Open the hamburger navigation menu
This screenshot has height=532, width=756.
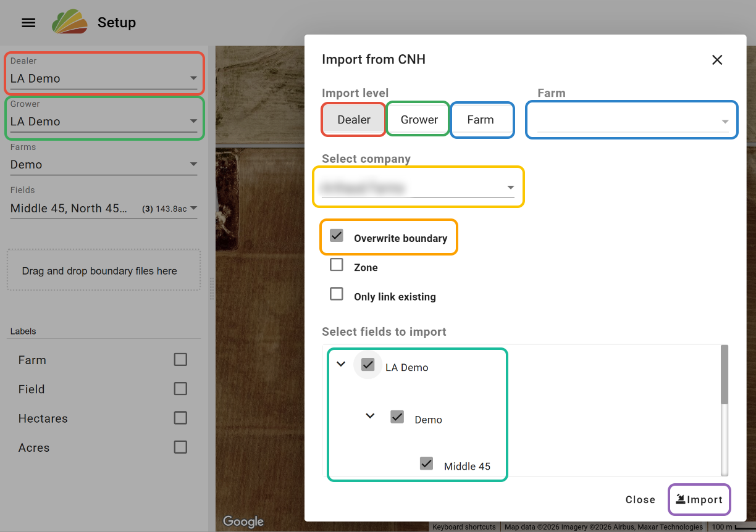click(28, 23)
